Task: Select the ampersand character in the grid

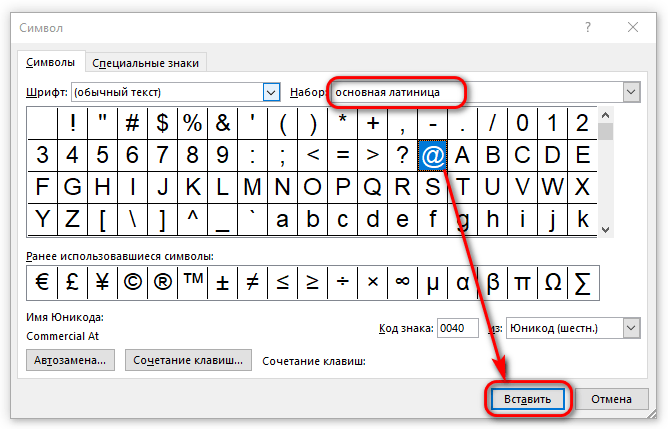Action: click(x=222, y=124)
